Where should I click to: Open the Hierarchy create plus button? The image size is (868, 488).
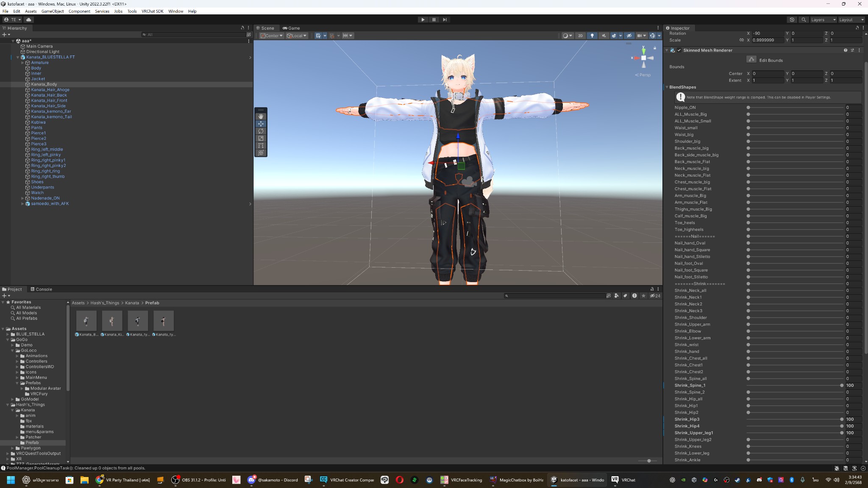pyautogui.click(x=6, y=35)
